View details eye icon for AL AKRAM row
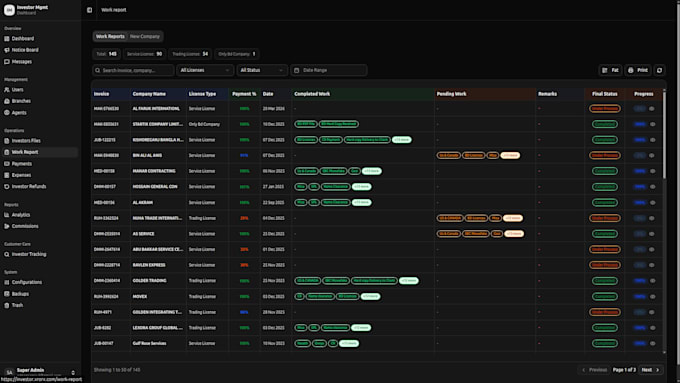The height and width of the screenshot is (383, 680). point(652,203)
